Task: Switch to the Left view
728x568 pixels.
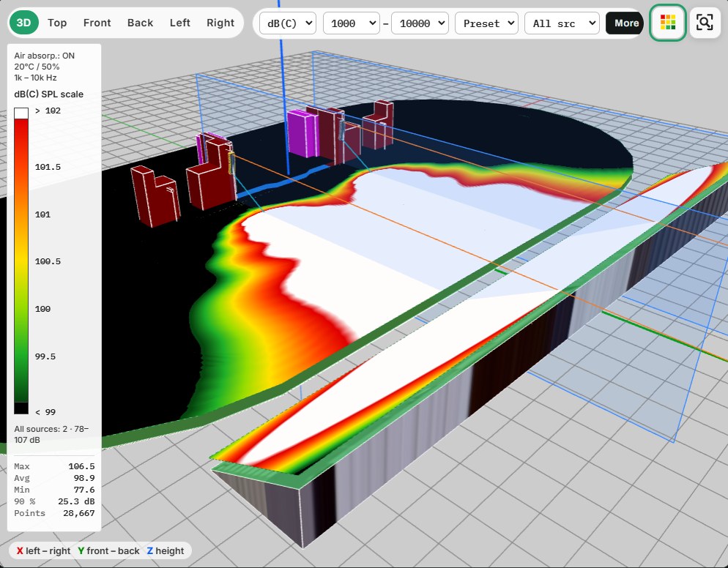Action: [x=179, y=23]
